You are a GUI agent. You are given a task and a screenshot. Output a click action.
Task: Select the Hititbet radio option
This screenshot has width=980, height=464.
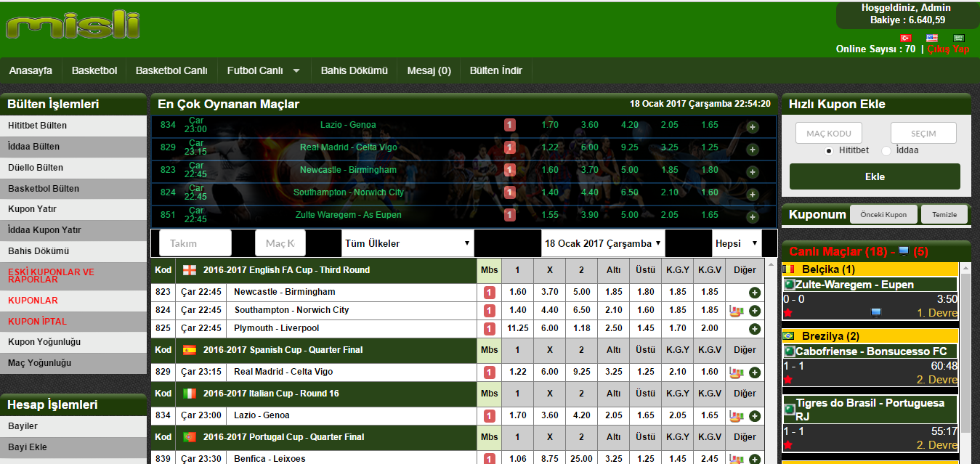pos(828,150)
